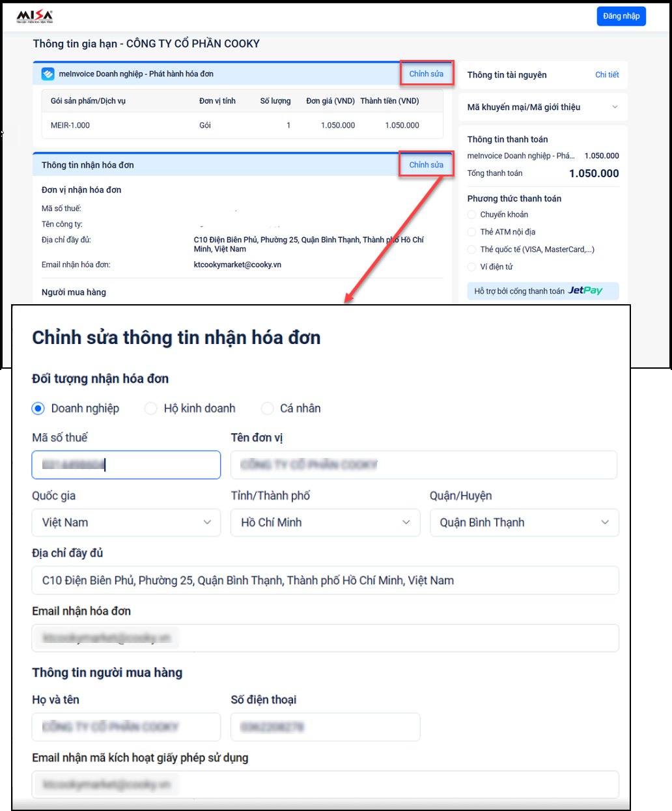672x811 pixels.
Task: Click the Thành tiền (VND) column header
Action: pyautogui.click(x=390, y=101)
